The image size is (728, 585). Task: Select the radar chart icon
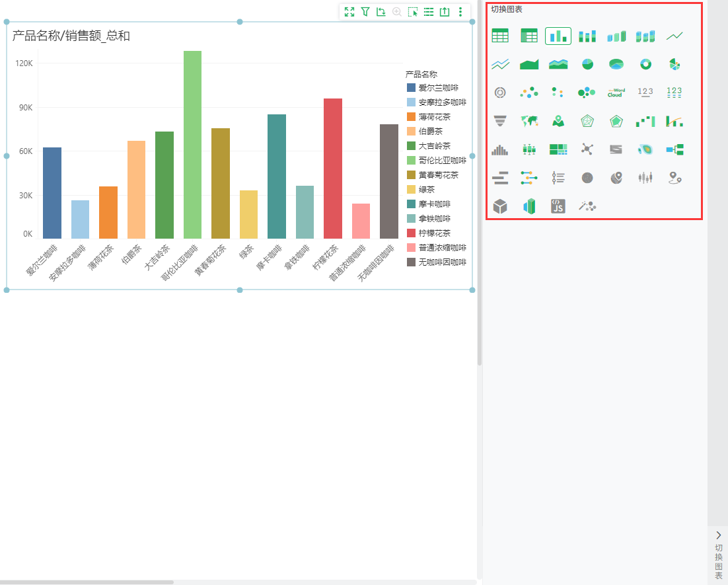(x=587, y=121)
